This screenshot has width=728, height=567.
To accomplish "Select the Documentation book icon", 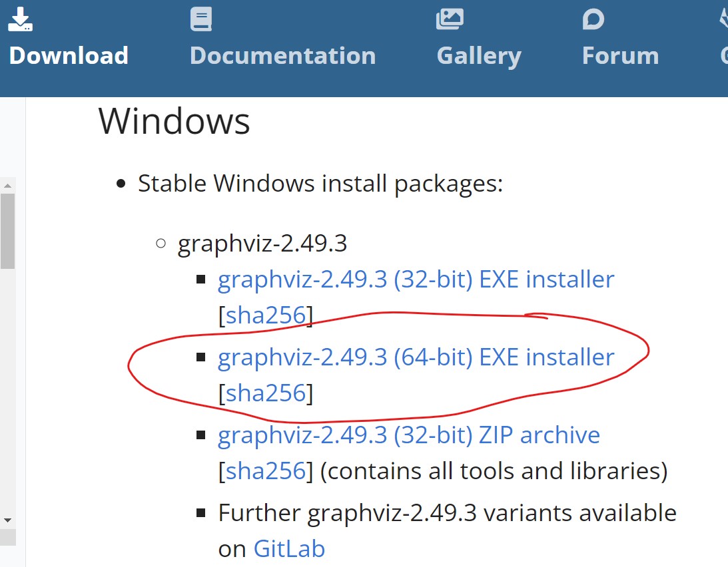I will click(x=200, y=19).
